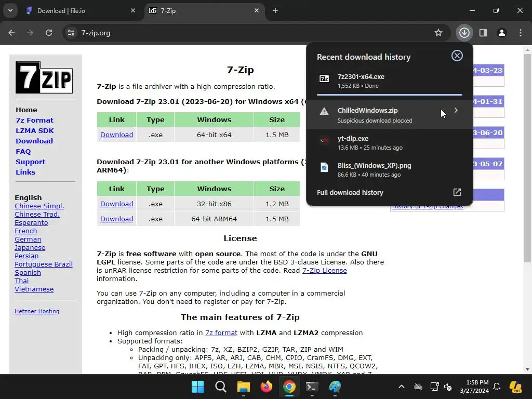Switch language to Vietnamese

click(x=34, y=289)
